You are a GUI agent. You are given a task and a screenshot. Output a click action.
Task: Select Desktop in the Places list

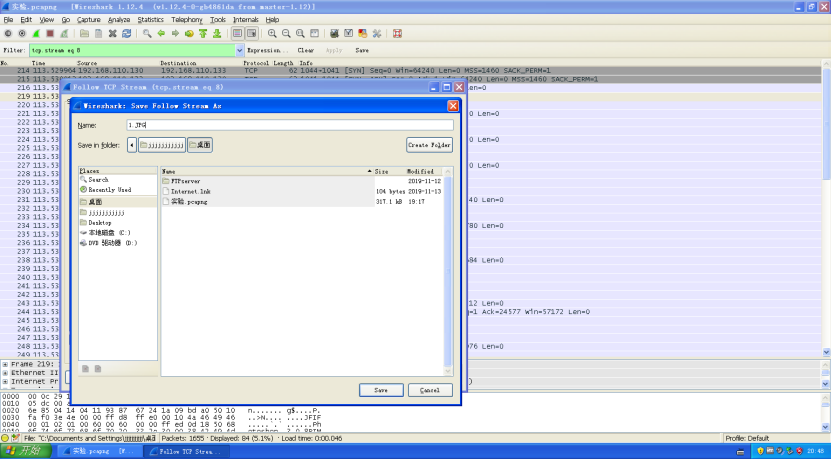[118, 223]
